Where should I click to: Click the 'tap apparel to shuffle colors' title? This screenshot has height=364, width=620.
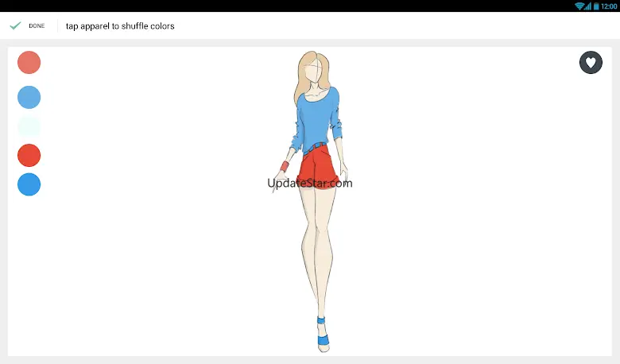click(120, 25)
